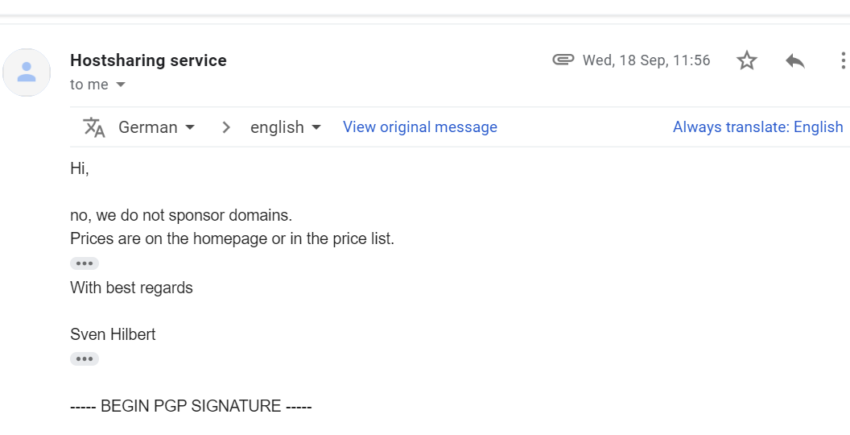Click the signature name Sven Hilbert
Screen dimensions: 850x435
click(x=113, y=334)
